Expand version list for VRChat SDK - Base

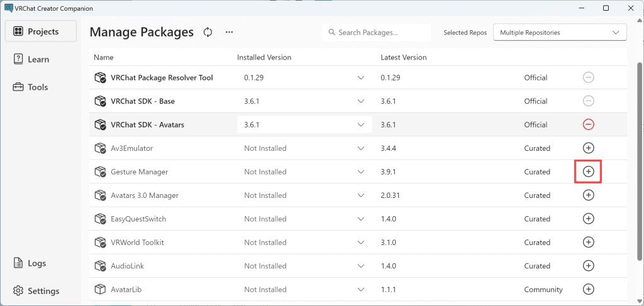click(361, 101)
